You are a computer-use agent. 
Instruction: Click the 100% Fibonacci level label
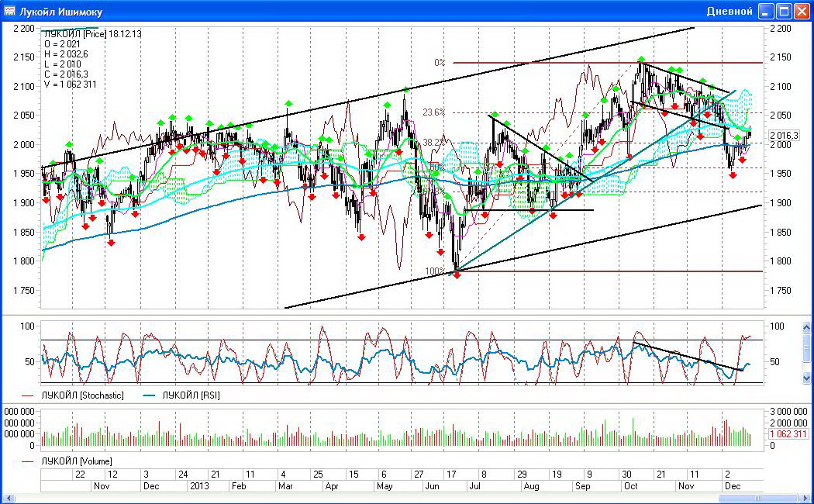[x=435, y=271]
